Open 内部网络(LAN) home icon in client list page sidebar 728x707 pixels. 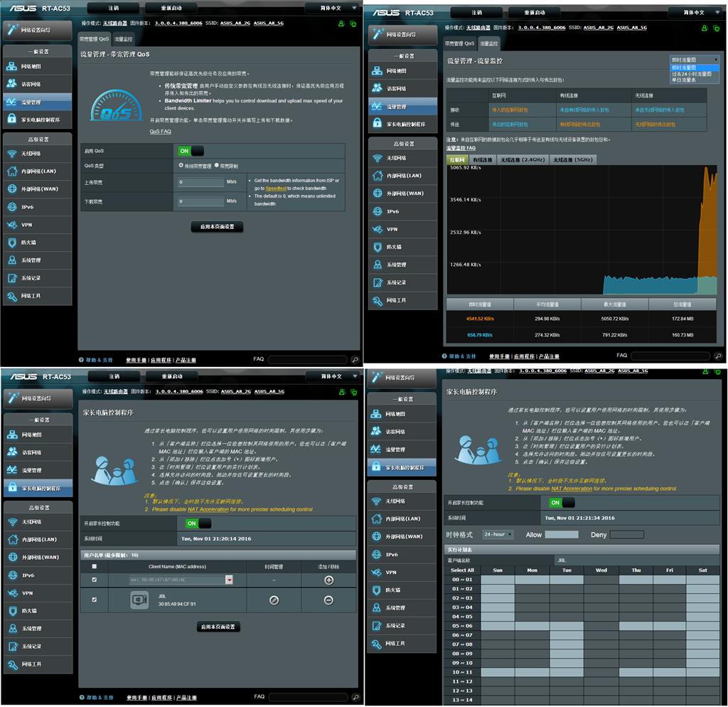point(13,540)
